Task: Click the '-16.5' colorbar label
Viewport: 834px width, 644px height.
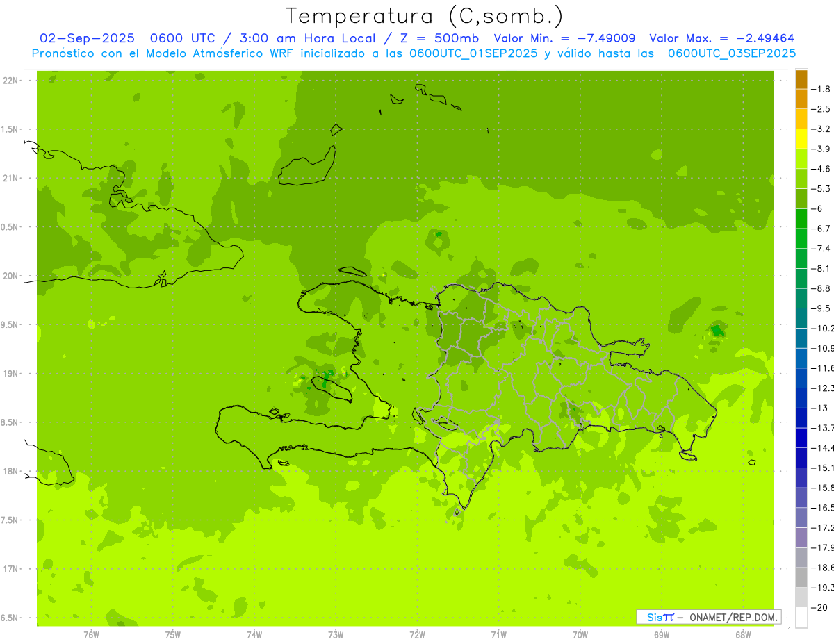Action: [823, 508]
